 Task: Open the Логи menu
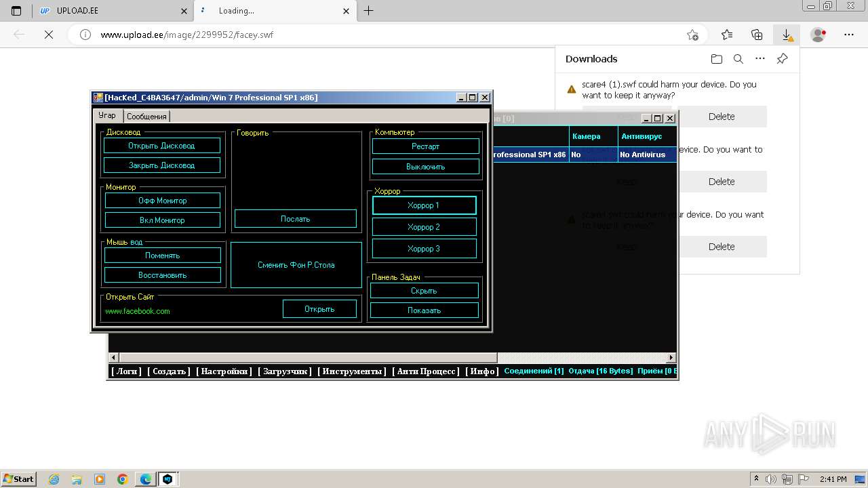click(x=127, y=371)
